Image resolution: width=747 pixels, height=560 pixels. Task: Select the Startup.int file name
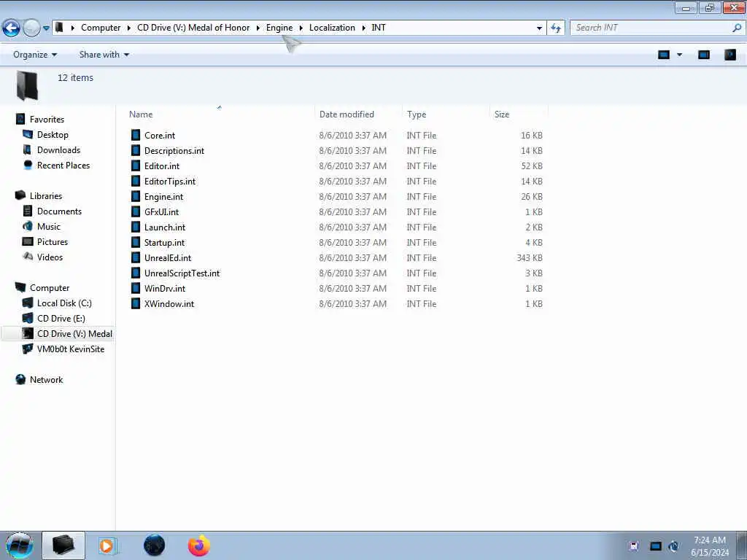(x=164, y=242)
